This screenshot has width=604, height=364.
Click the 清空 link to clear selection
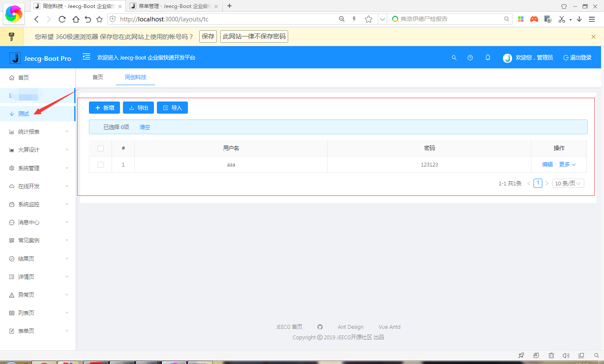pyautogui.click(x=145, y=127)
